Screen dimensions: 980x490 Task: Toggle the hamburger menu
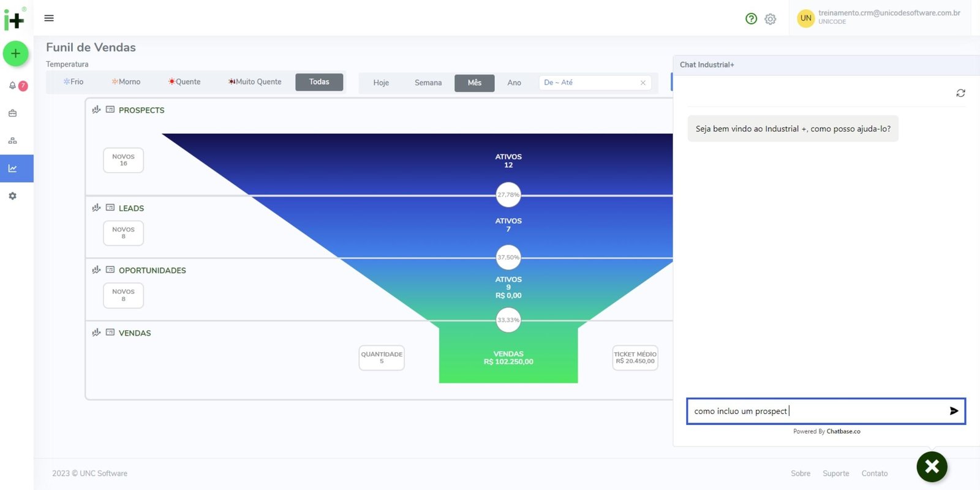point(49,18)
